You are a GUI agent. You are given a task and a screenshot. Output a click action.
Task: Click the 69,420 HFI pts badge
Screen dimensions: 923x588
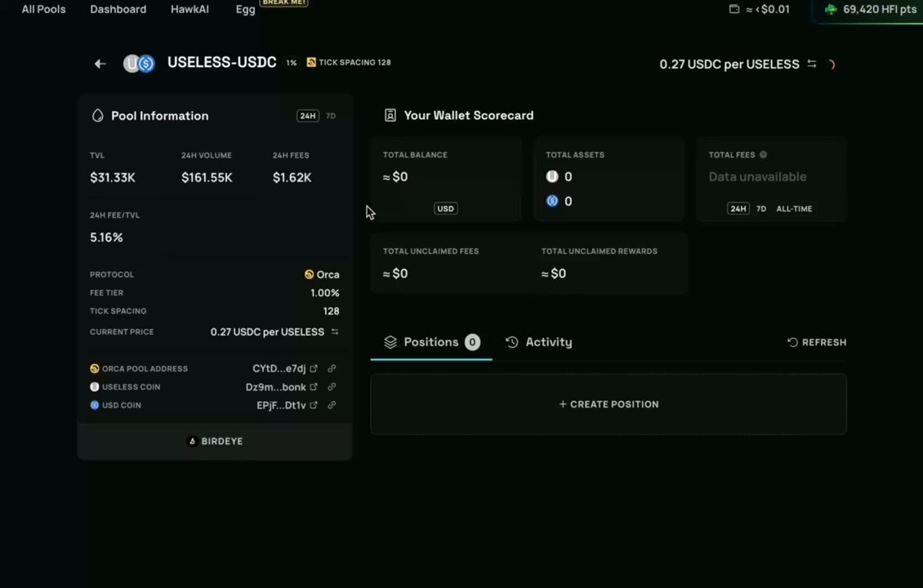coord(870,10)
